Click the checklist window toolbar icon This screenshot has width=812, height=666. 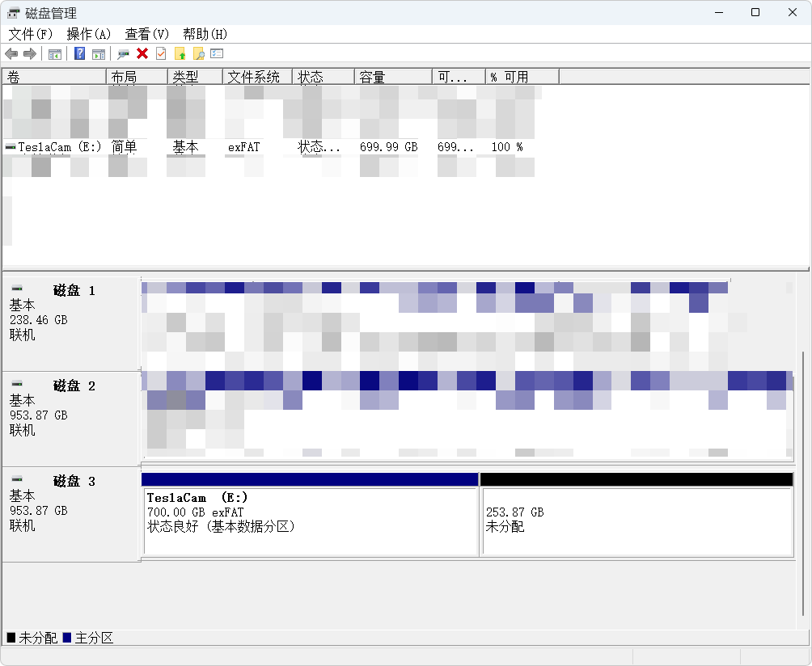[217, 53]
